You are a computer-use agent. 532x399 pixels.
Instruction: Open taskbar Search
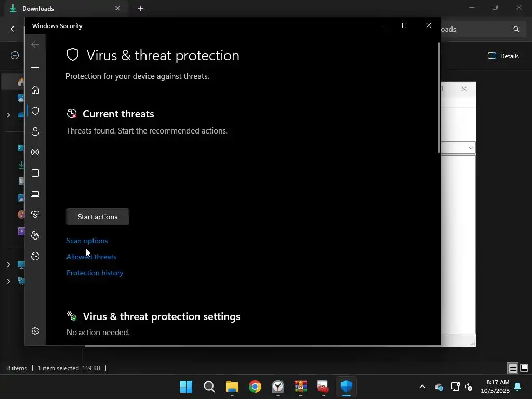pos(209,387)
